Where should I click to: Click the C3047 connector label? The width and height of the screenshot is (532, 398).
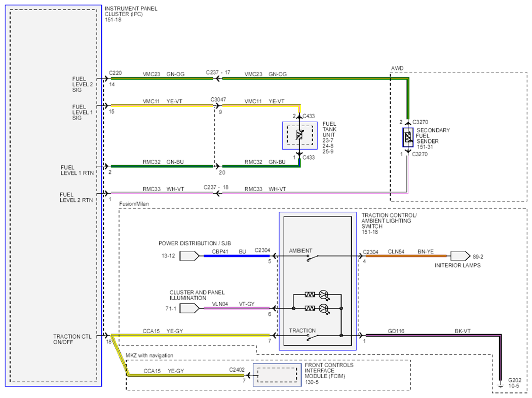(218, 99)
